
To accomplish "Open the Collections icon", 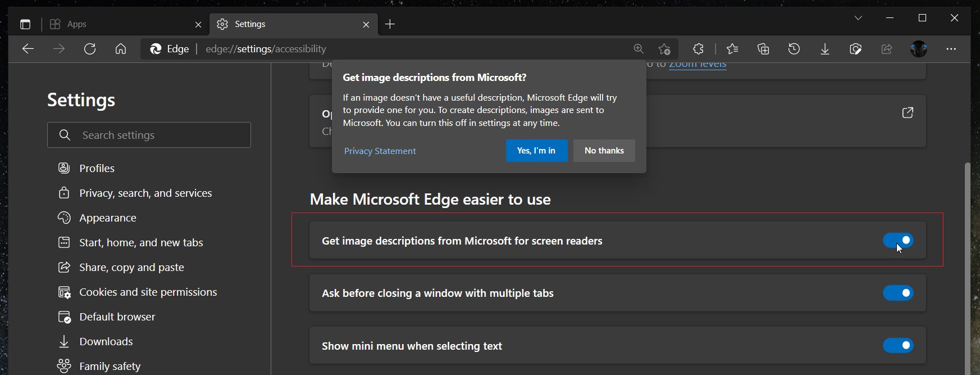I will click(x=763, y=49).
